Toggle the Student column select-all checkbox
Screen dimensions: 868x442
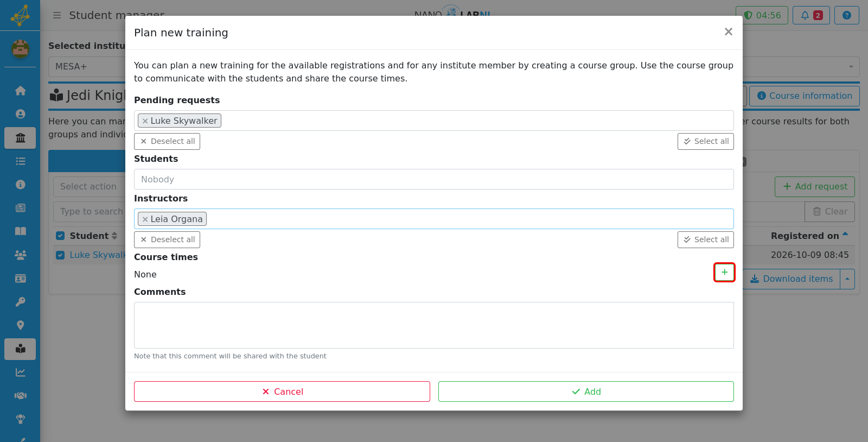[x=60, y=236]
